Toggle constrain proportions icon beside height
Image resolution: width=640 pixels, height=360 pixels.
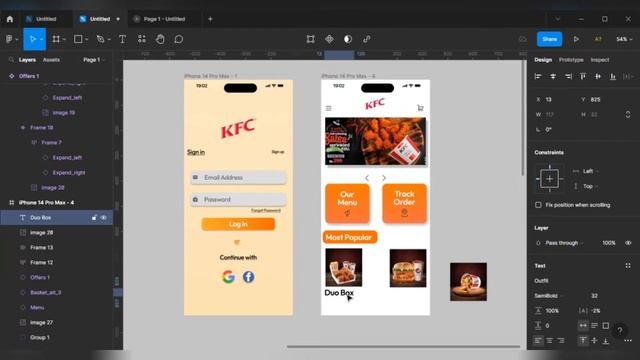(x=628, y=115)
